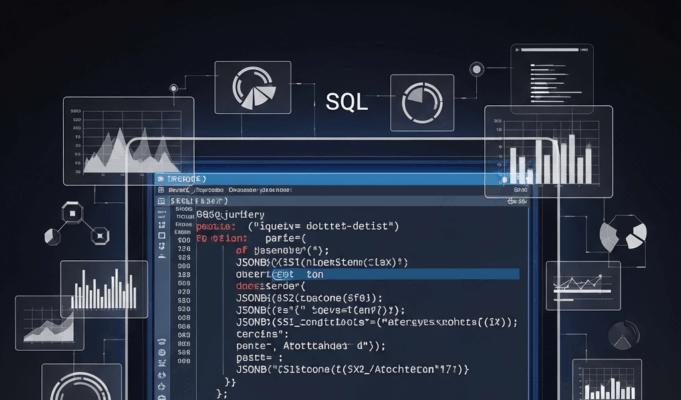Screen dimensions: 681x400
Task: Click the red 'pemile:' keyword
Action: click(x=215, y=226)
